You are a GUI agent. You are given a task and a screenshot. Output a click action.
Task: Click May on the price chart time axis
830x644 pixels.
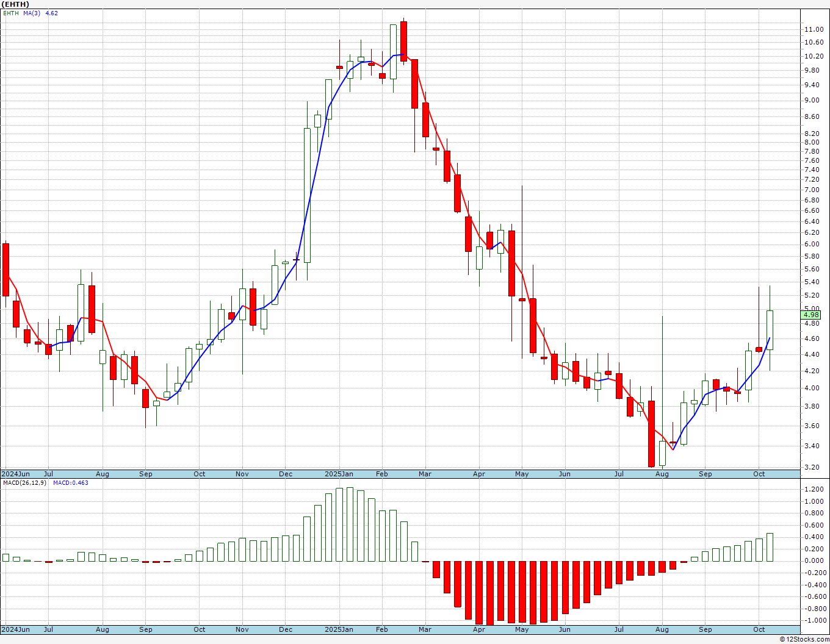[x=522, y=474]
